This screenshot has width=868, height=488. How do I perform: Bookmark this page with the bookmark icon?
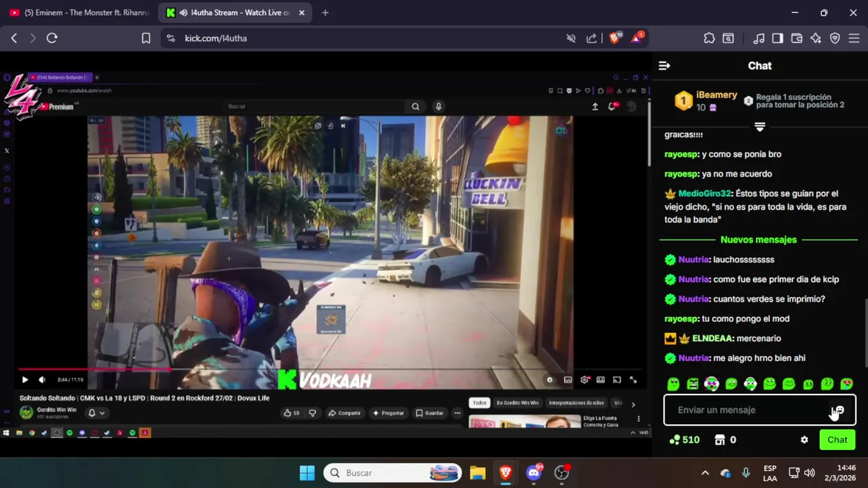[146, 39]
